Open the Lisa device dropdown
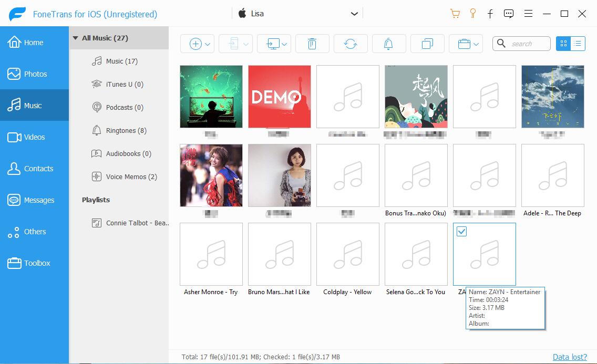The image size is (597, 364). [297, 14]
